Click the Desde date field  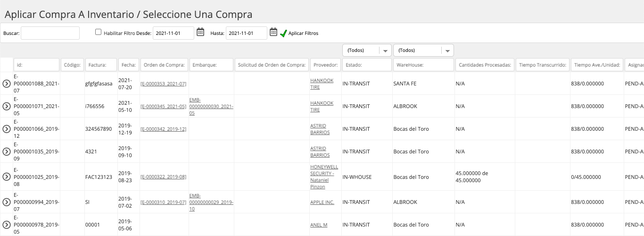click(x=173, y=33)
